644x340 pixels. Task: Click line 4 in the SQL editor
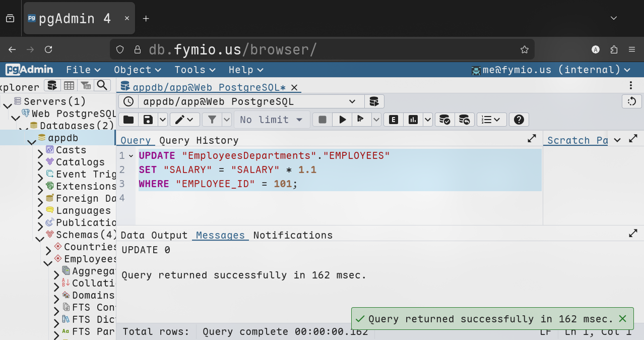(x=302, y=198)
